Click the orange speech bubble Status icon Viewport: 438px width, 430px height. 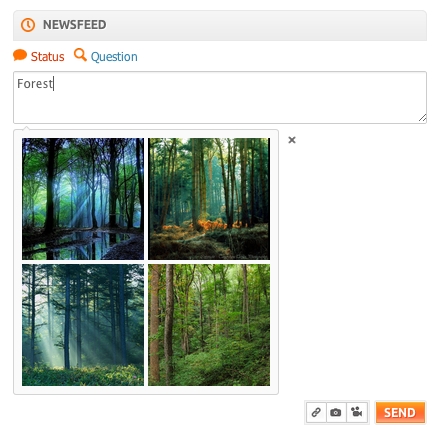click(x=20, y=55)
